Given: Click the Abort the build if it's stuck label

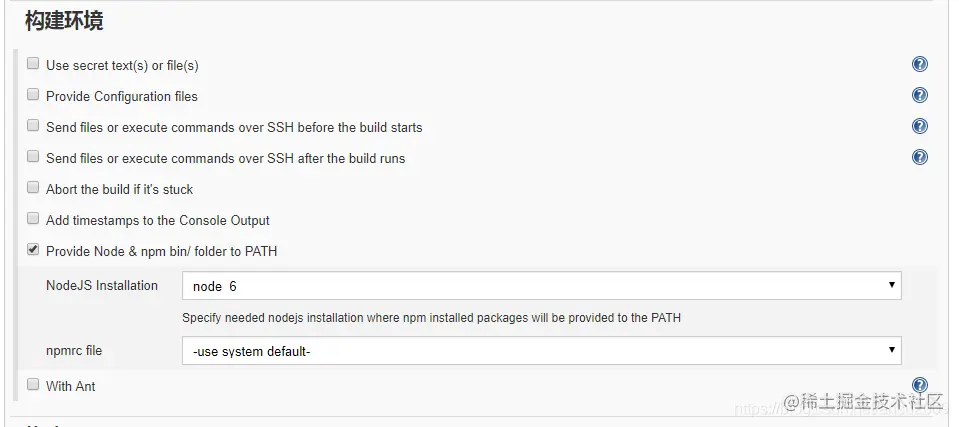Looking at the screenshot, I should coord(119,189).
